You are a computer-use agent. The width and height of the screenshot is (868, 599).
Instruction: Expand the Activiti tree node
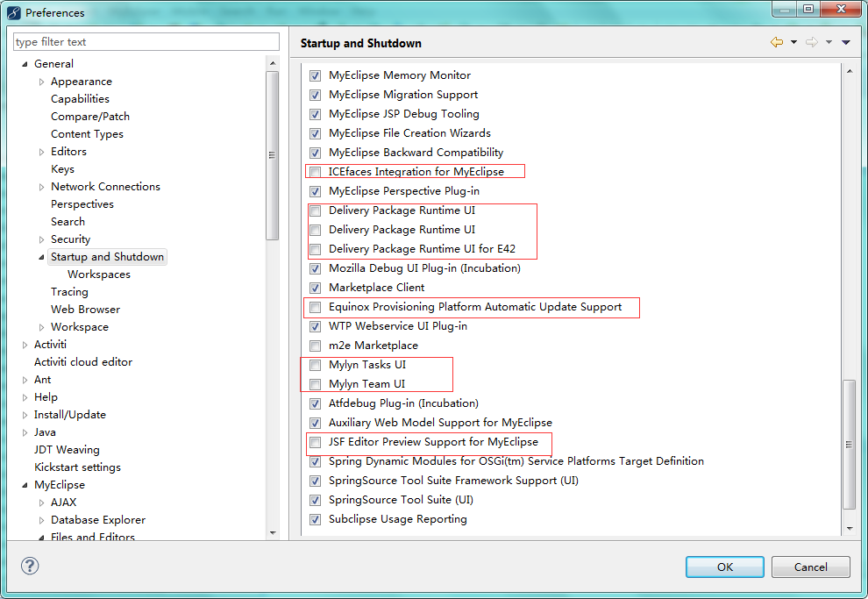click(x=25, y=345)
